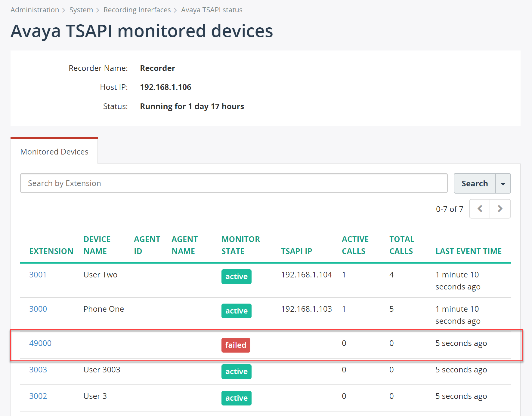Select TSAPI IP 192.168.1.104 cell
Image resolution: width=532 pixels, height=416 pixels.
[x=307, y=275]
